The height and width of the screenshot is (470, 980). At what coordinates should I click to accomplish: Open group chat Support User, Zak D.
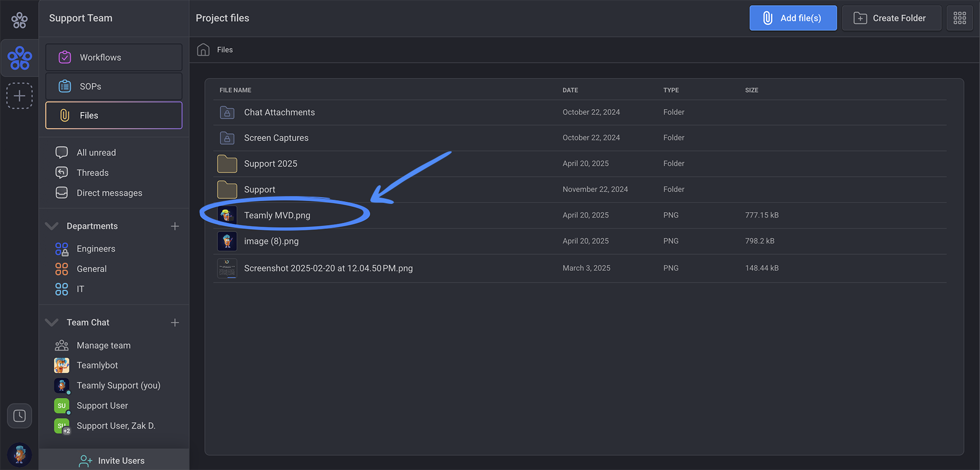(x=116, y=426)
